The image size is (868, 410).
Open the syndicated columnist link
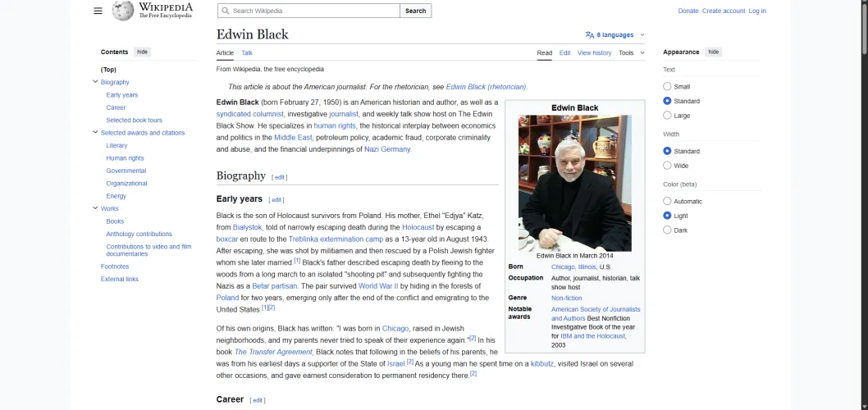tap(249, 114)
